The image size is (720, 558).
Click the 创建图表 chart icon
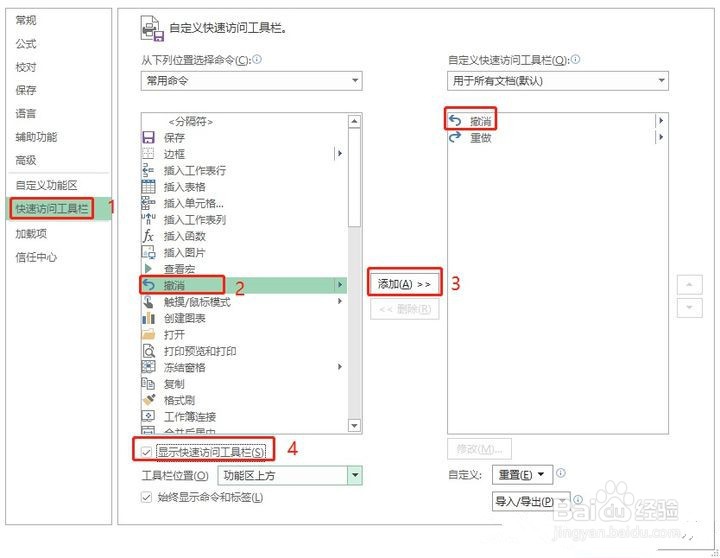tap(148, 318)
